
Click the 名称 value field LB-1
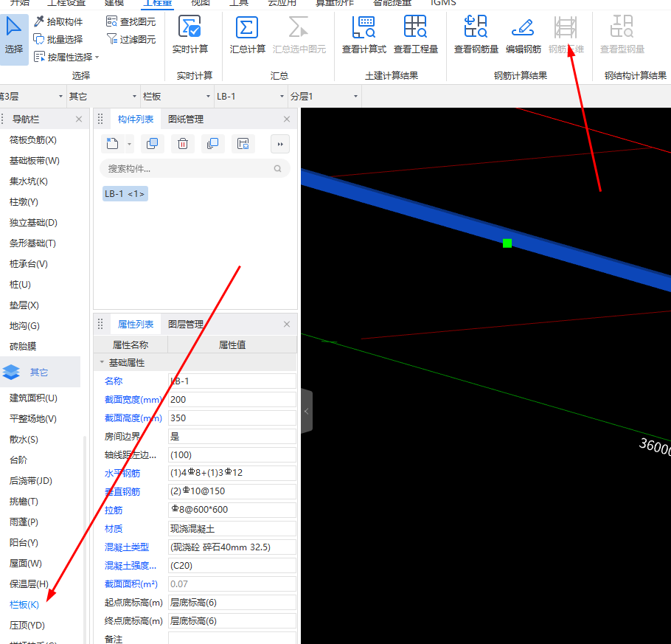(232, 381)
